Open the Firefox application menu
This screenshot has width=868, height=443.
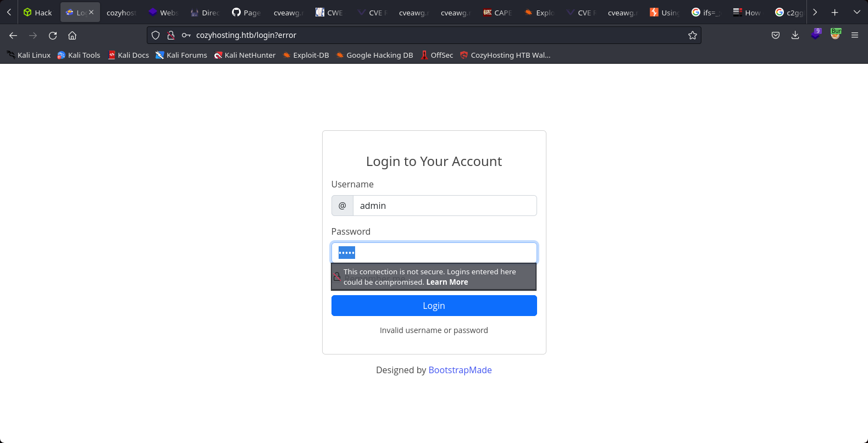pyautogui.click(x=855, y=35)
